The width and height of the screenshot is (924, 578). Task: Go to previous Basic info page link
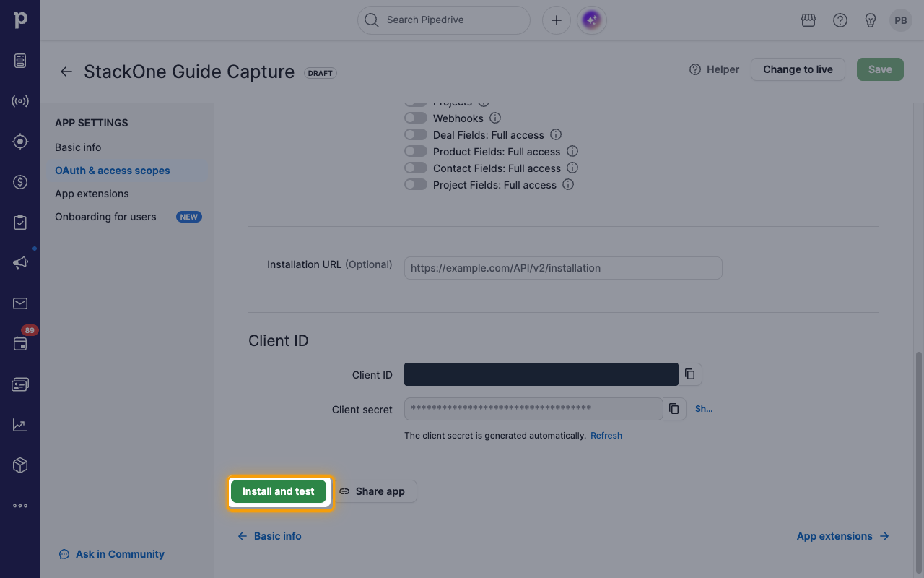[270, 536]
